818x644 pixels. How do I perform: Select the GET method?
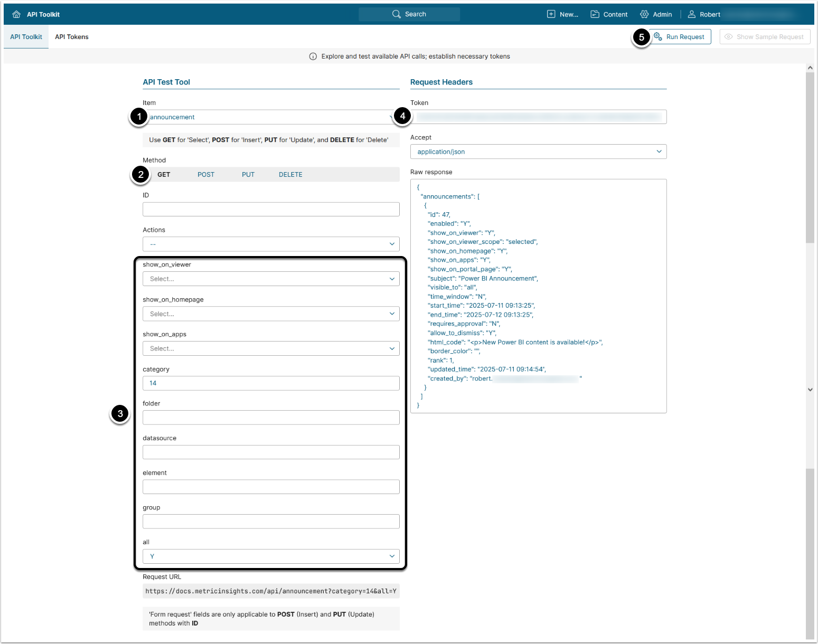(x=164, y=175)
